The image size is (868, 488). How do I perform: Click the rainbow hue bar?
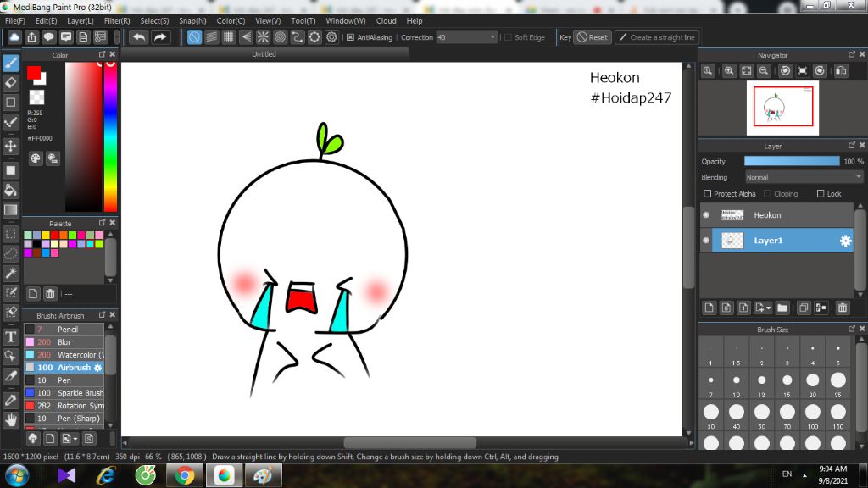pos(111,136)
